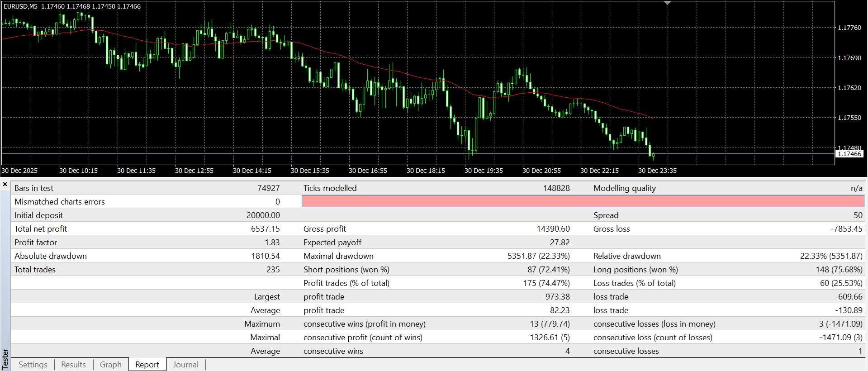Screen dimensions: 868x371
Task: Click the Spread value 50
Action: point(858,215)
